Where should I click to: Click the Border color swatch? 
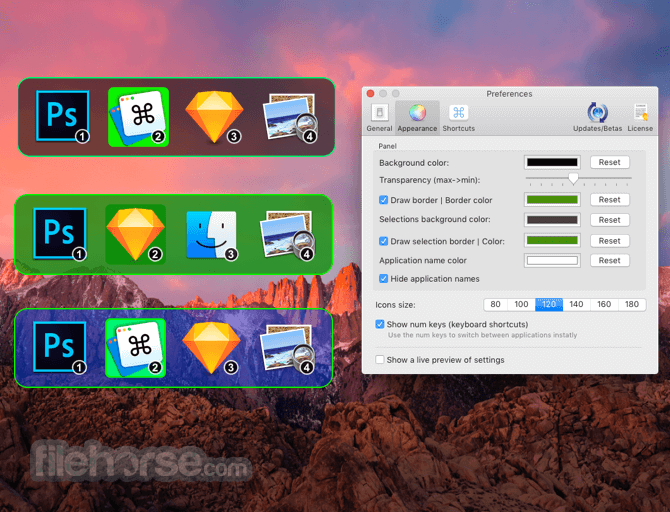[x=552, y=200]
